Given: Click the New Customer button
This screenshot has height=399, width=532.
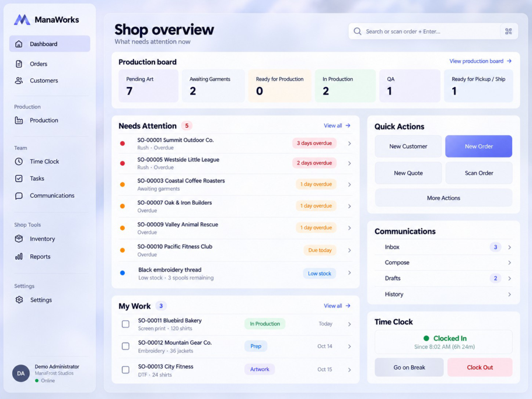Looking at the screenshot, I should pos(408,146).
